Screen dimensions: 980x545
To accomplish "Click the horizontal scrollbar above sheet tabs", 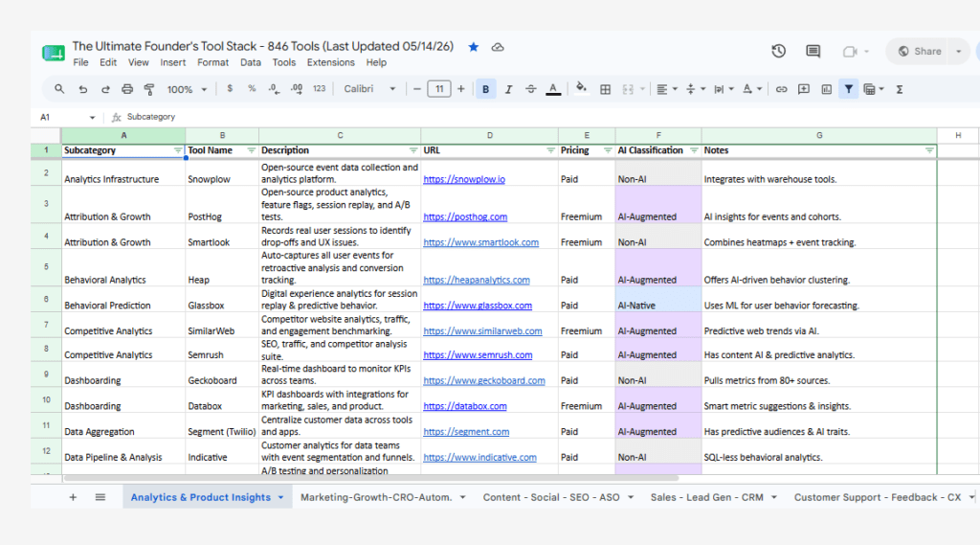I will pyautogui.click(x=370, y=478).
